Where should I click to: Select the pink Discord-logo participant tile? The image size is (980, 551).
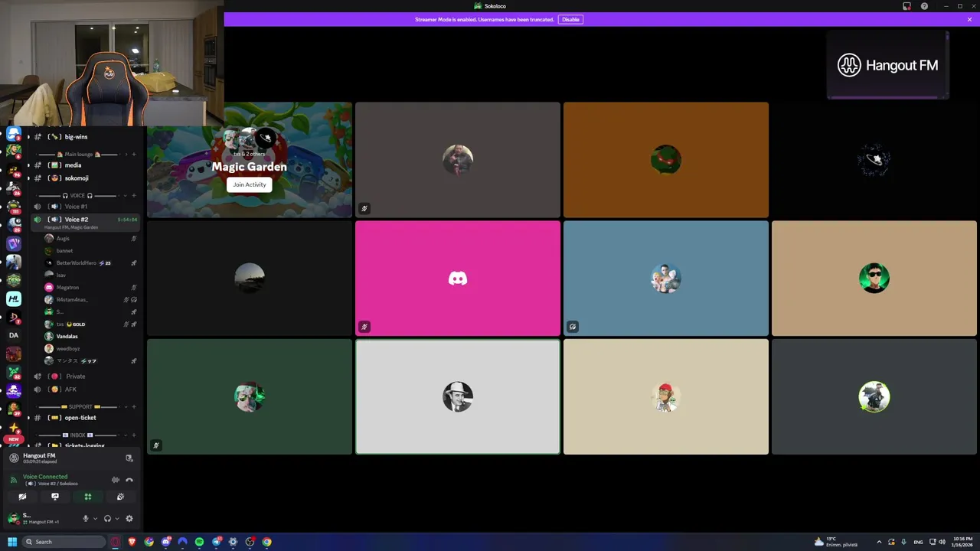coord(458,279)
